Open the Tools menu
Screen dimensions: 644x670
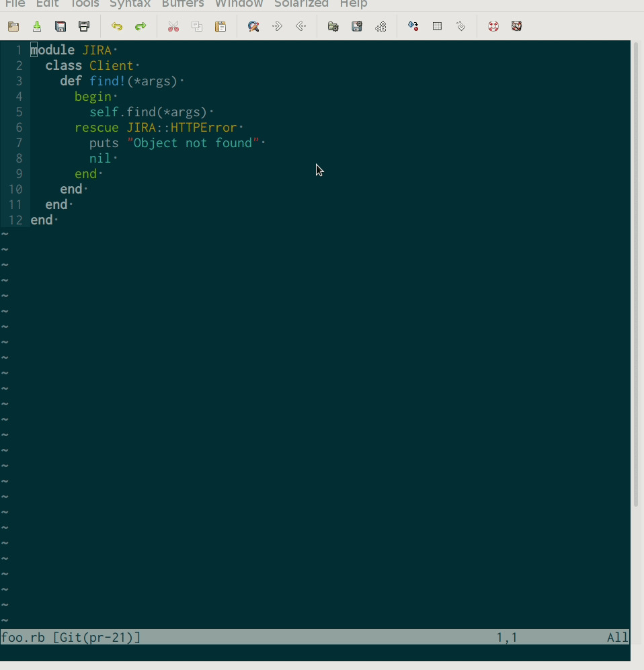(84, 4)
